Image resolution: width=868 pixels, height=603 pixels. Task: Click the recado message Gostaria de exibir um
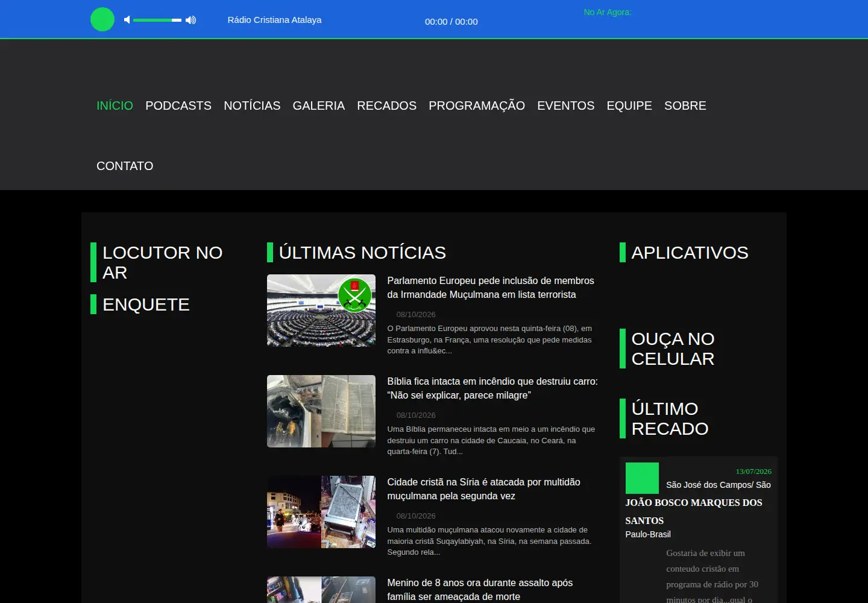[x=712, y=576]
